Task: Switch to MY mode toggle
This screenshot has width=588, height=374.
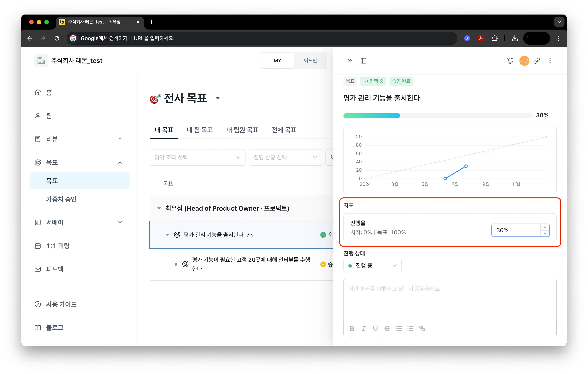Action: (x=277, y=61)
